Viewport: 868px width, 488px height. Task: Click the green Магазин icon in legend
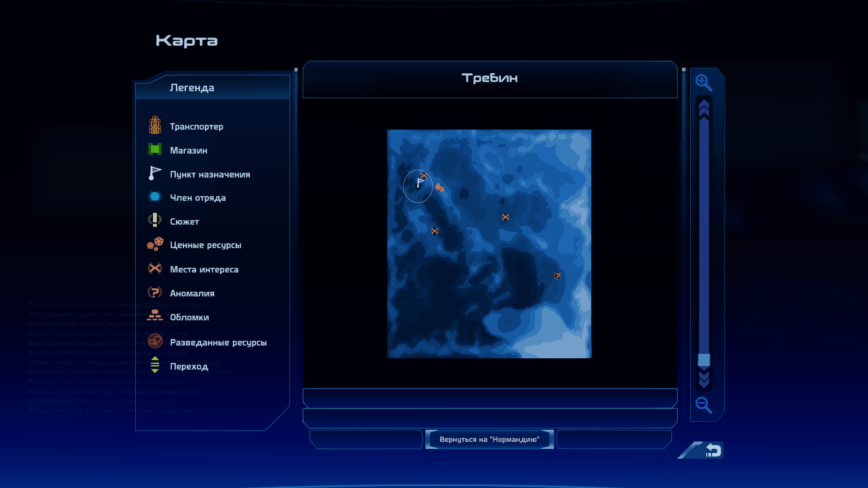(155, 150)
